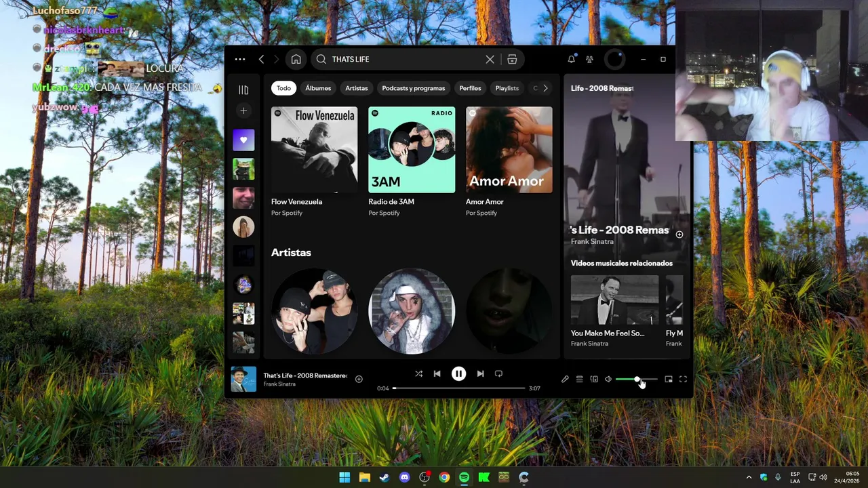Open Windows Start menu

tap(344, 477)
